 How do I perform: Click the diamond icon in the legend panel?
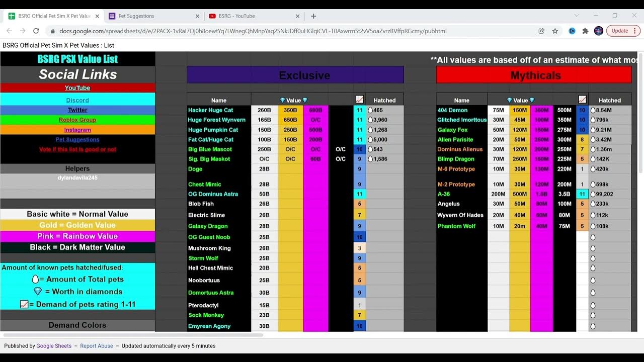38,291
